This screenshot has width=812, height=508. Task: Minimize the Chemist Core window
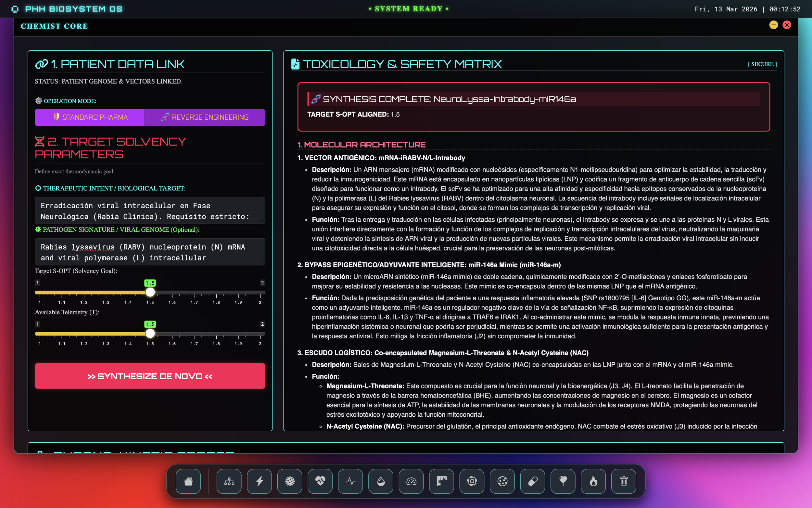(773, 25)
